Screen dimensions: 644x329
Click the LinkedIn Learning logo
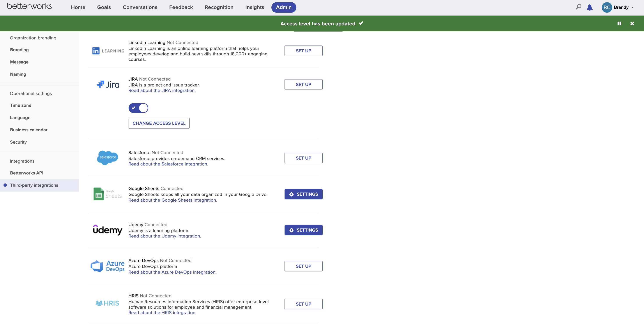108,51
